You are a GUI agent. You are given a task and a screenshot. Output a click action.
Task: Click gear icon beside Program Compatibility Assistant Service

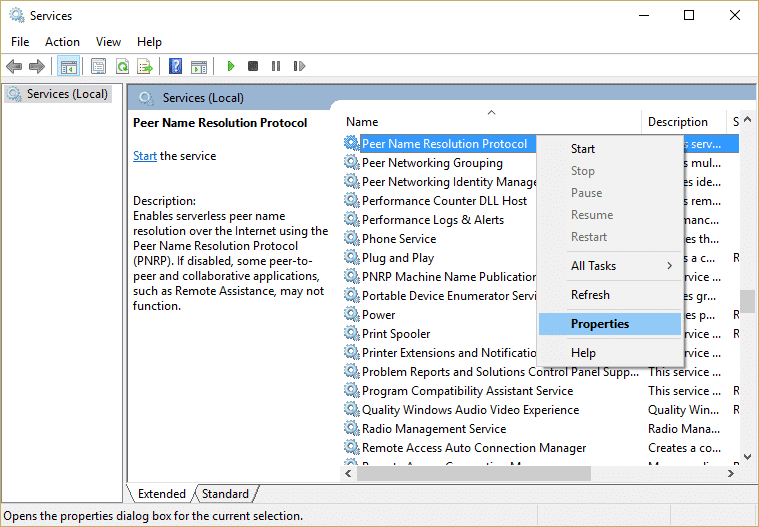point(351,390)
